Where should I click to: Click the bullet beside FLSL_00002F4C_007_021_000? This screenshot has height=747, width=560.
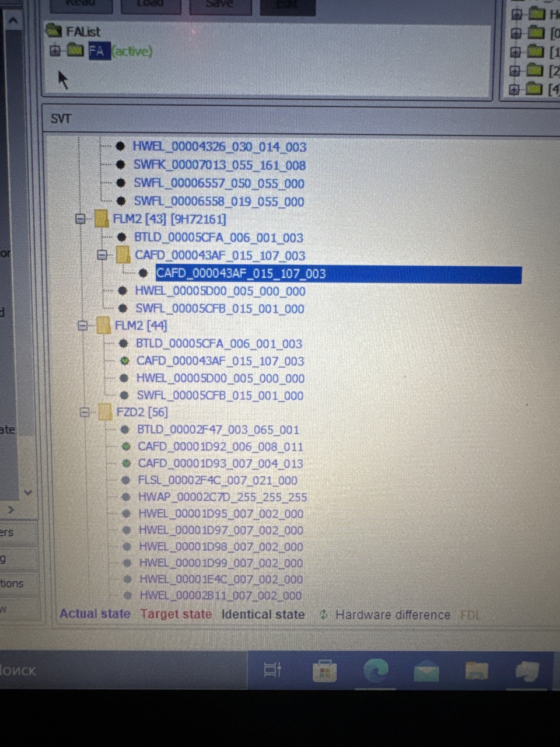125,480
